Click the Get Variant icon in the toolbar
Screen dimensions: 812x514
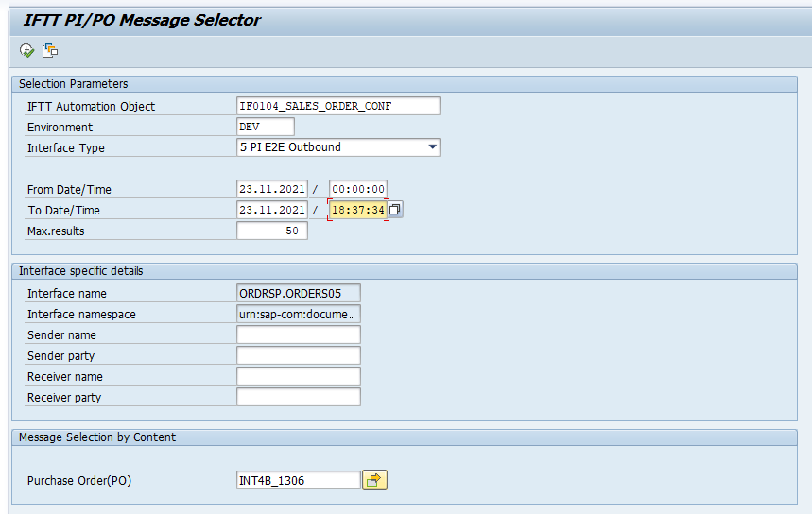pyautogui.click(x=50, y=50)
